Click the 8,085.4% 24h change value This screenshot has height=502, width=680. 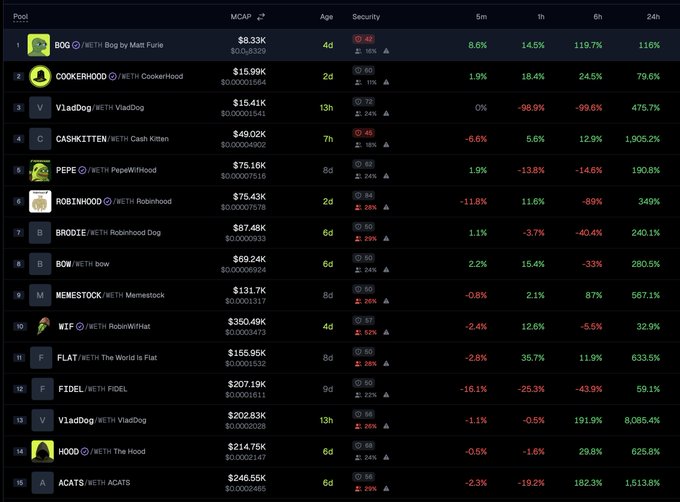point(642,420)
